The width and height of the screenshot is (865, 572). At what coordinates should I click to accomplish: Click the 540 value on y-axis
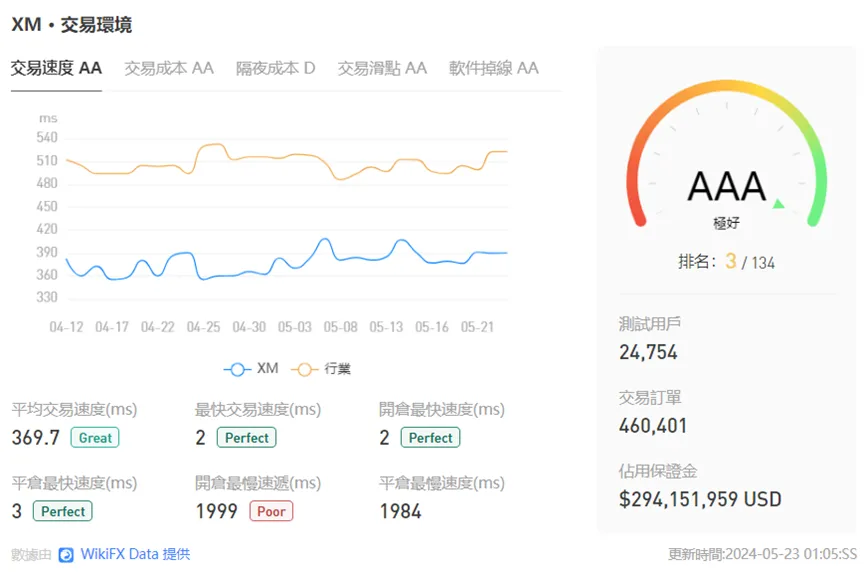[47, 137]
